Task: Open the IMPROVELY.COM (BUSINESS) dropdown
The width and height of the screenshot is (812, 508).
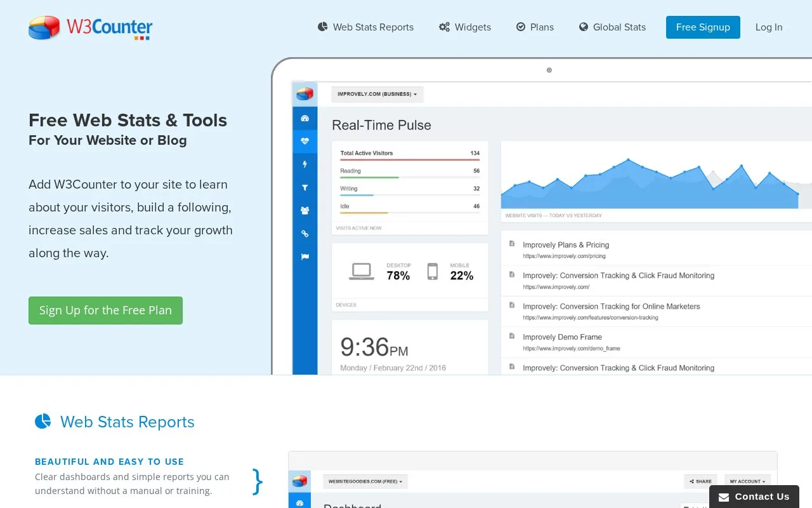Action: tap(377, 94)
